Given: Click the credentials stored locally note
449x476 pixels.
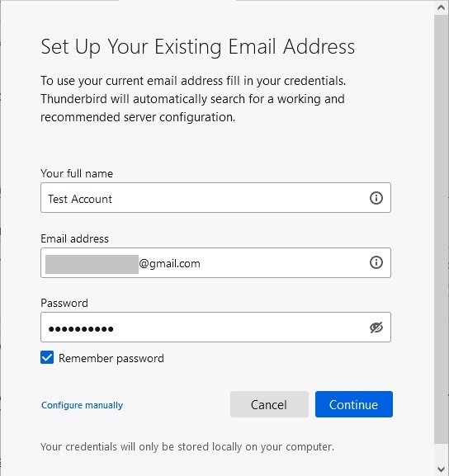Looking at the screenshot, I should pos(187,447).
